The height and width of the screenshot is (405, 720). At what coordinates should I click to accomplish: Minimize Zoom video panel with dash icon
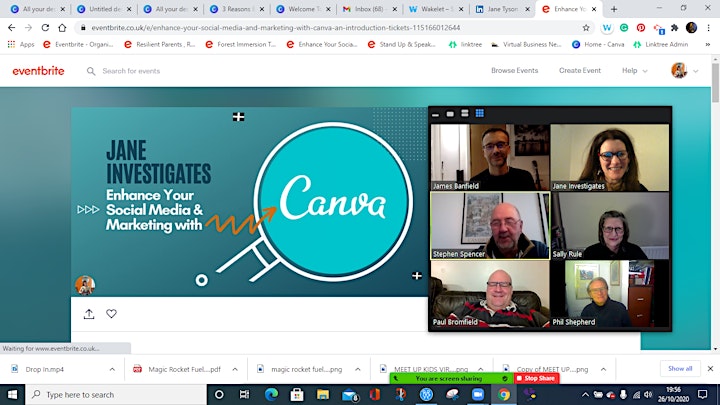click(x=435, y=114)
